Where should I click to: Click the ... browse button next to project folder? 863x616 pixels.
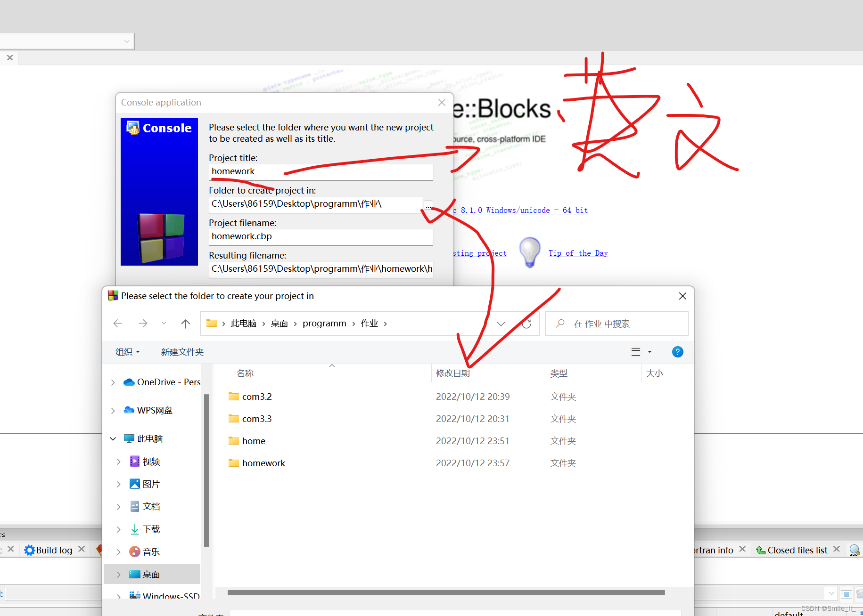point(428,205)
